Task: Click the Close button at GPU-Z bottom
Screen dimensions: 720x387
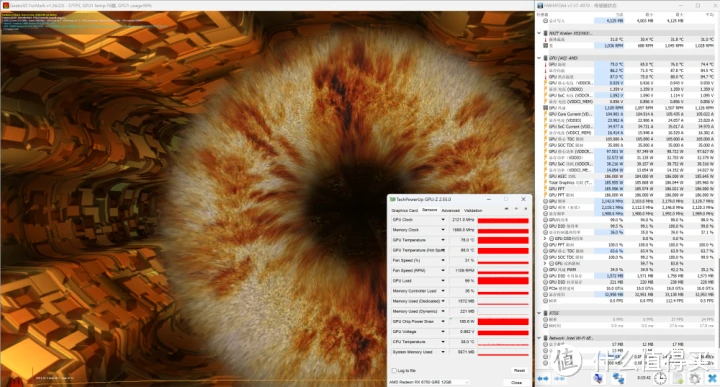Action: (516, 382)
